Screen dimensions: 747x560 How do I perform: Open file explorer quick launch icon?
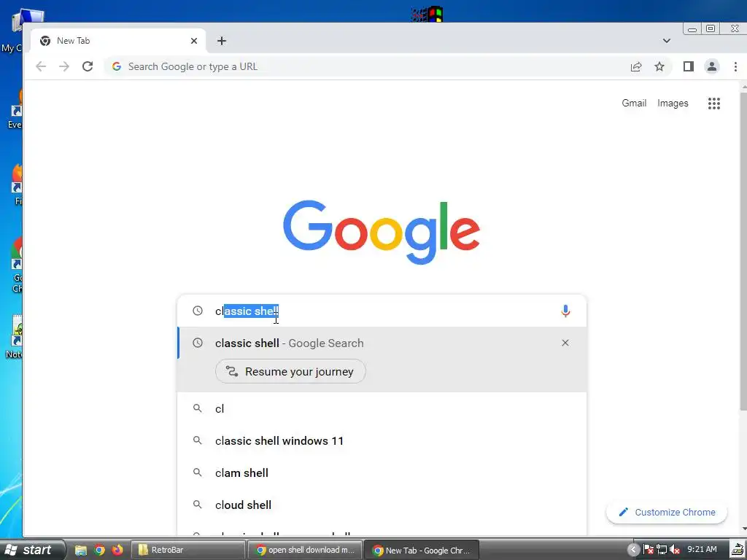click(81, 551)
